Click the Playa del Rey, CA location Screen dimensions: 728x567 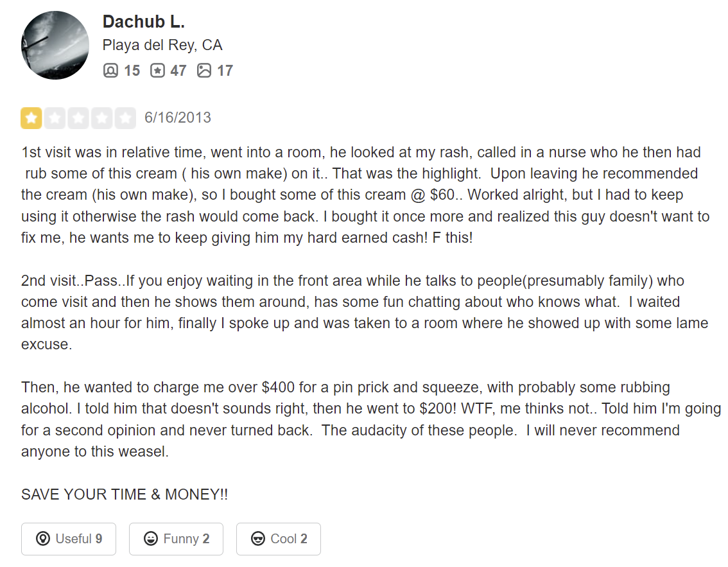coord(162,45)
